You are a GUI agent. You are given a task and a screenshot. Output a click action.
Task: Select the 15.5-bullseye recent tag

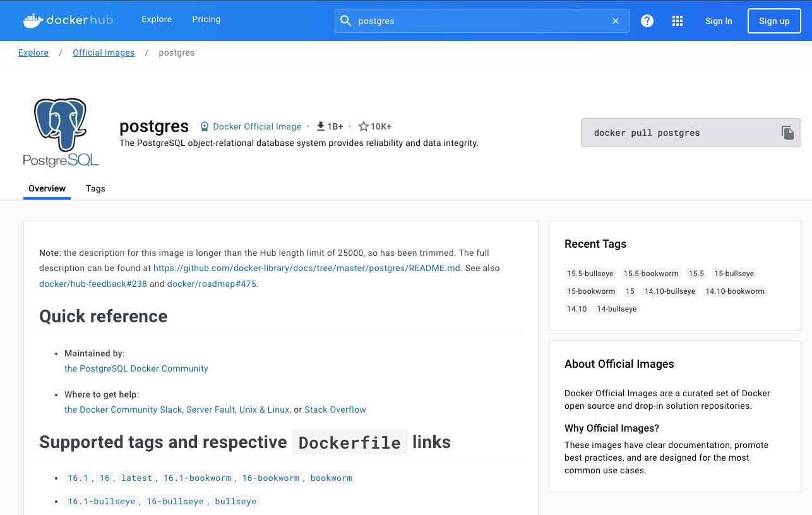tap(590, 274)
